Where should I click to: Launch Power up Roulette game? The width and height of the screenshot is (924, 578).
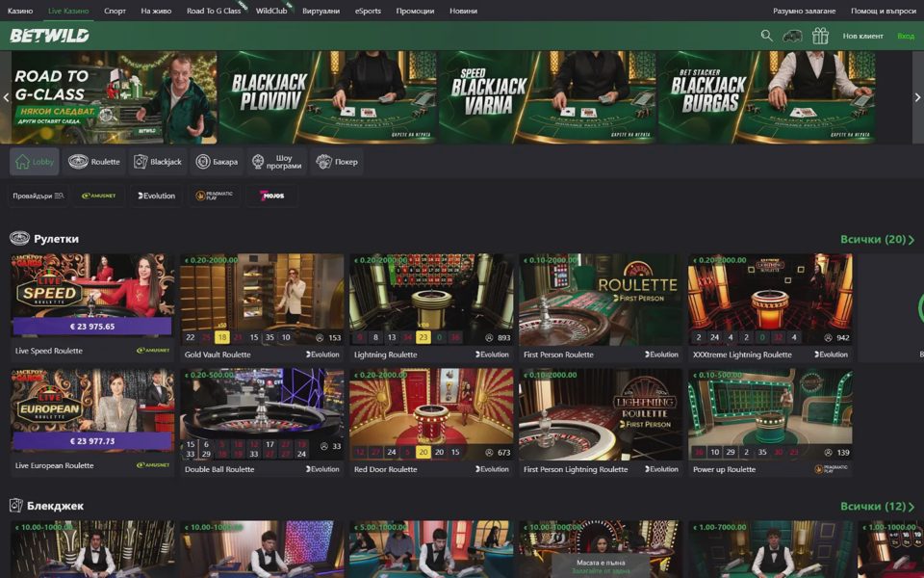point(770,422)
